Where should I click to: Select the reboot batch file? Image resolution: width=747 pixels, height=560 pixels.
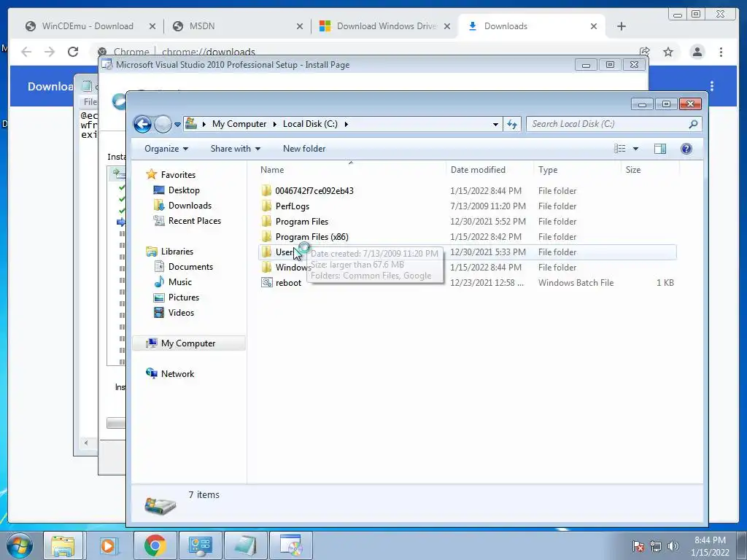point(288,283)
